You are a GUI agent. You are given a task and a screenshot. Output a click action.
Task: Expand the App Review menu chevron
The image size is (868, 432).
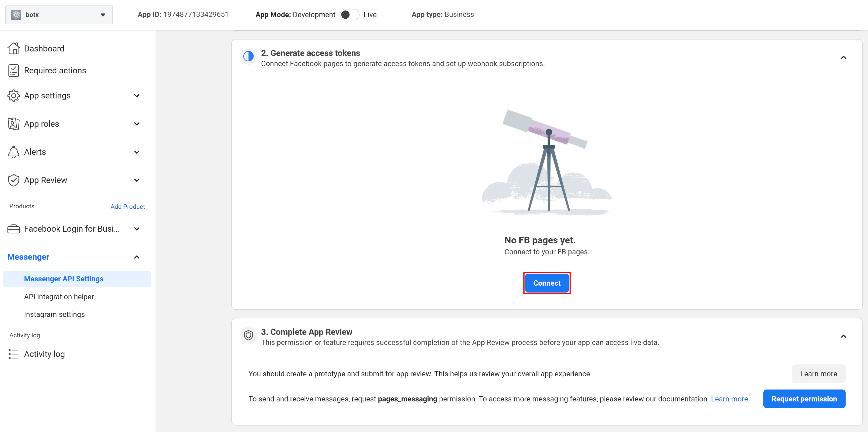coord(137,180)
